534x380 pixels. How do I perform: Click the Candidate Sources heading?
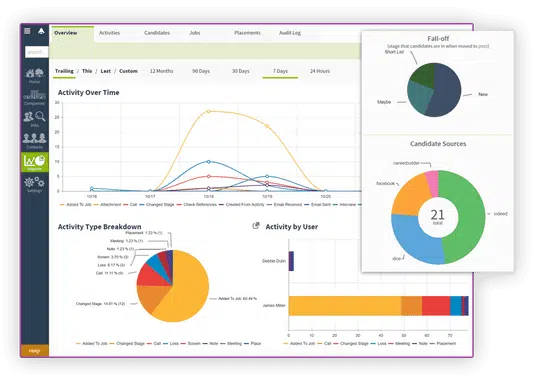click(x=438, y=144)
